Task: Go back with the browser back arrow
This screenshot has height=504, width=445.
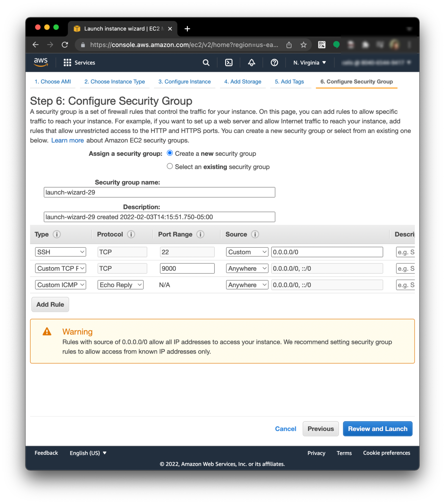Action: (x=36, y=45)
